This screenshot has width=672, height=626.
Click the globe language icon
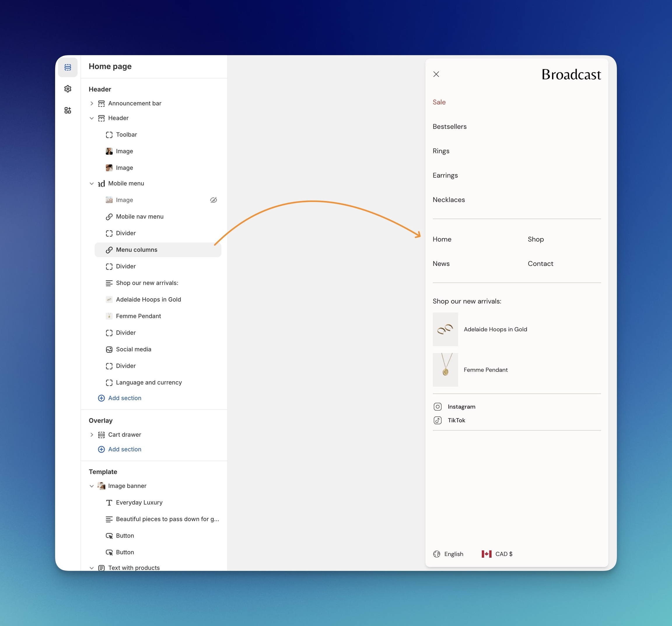click(x=436, y=554)
